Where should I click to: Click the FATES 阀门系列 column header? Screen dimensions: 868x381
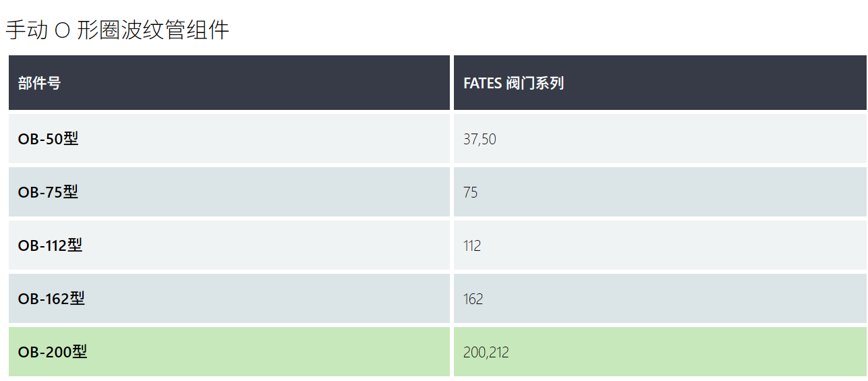(660, 83)
